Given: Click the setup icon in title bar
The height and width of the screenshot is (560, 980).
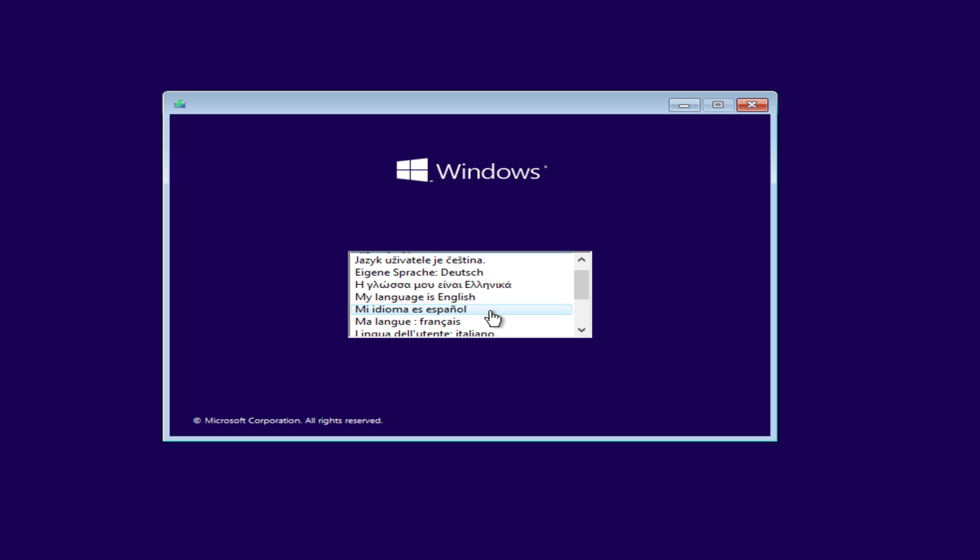Looking at the screenshot, I should pyautogui.click(x=179, y=104).
